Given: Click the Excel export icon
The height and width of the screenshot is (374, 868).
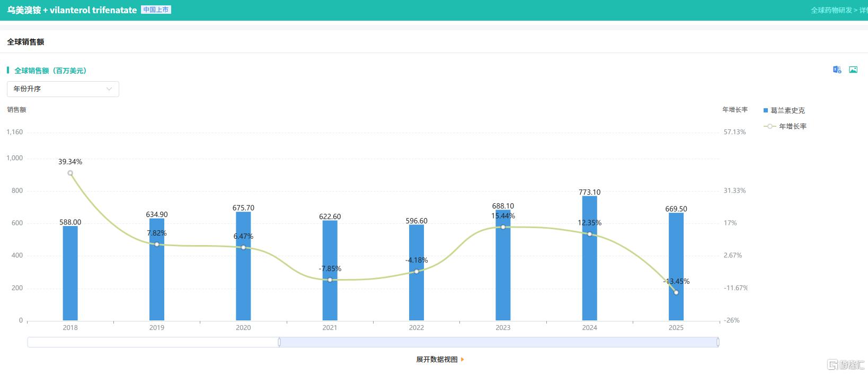Looking at the screenshot, I should (x=837, y=69).
